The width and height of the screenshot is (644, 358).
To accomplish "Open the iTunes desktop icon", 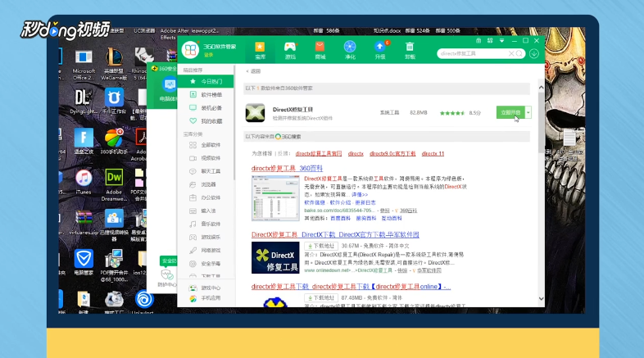I will [x=84, y=182].
